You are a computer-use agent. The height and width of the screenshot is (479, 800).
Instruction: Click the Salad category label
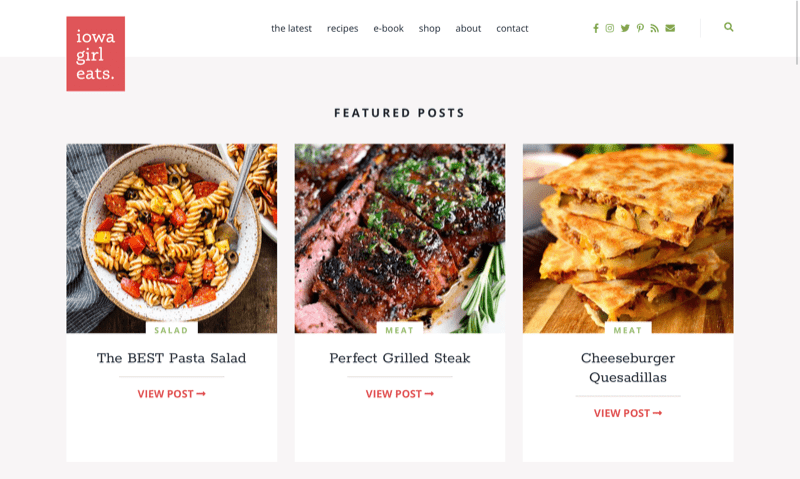tap(171, 330)
